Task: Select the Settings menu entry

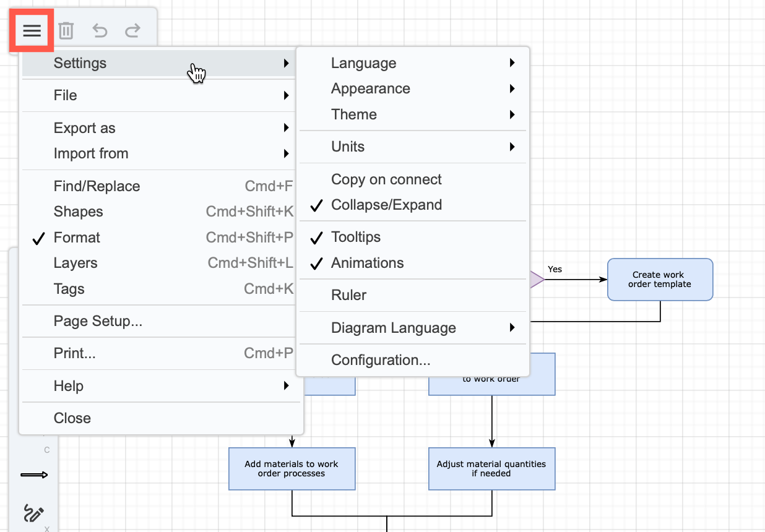Action: [80, 62]
